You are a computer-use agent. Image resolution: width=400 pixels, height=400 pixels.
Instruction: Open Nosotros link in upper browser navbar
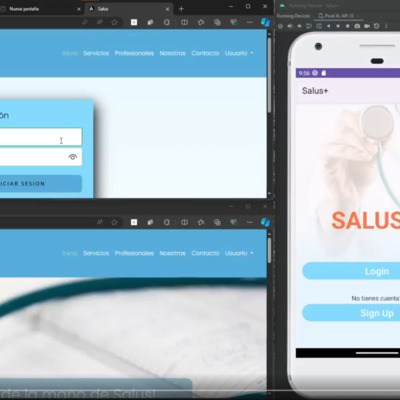coord(172,53)
